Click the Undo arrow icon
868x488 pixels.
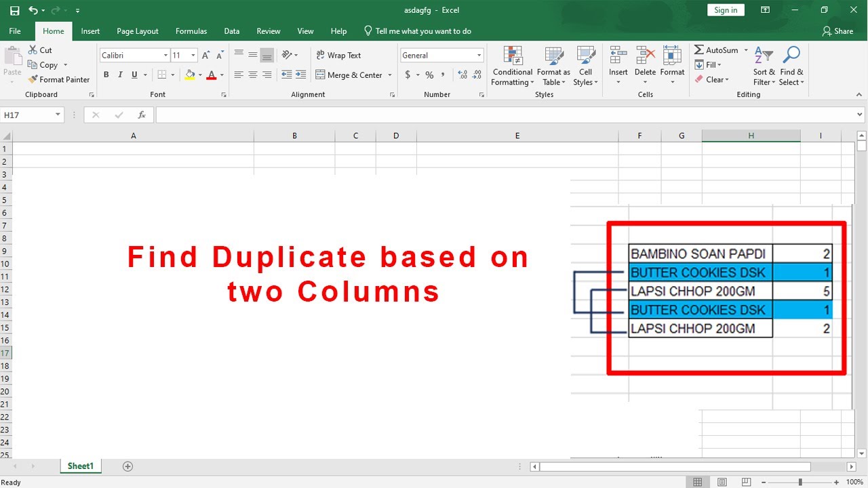(33, 11)
